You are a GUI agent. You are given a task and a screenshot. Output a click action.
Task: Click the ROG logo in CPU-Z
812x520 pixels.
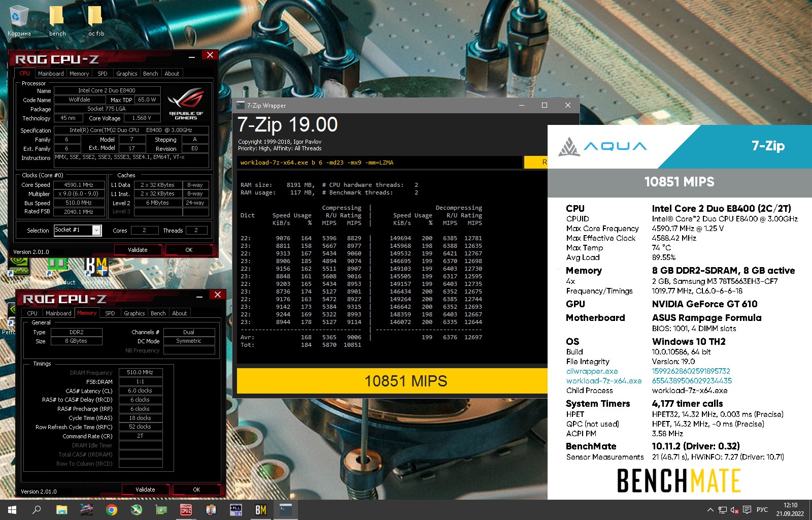click(186, 104)
